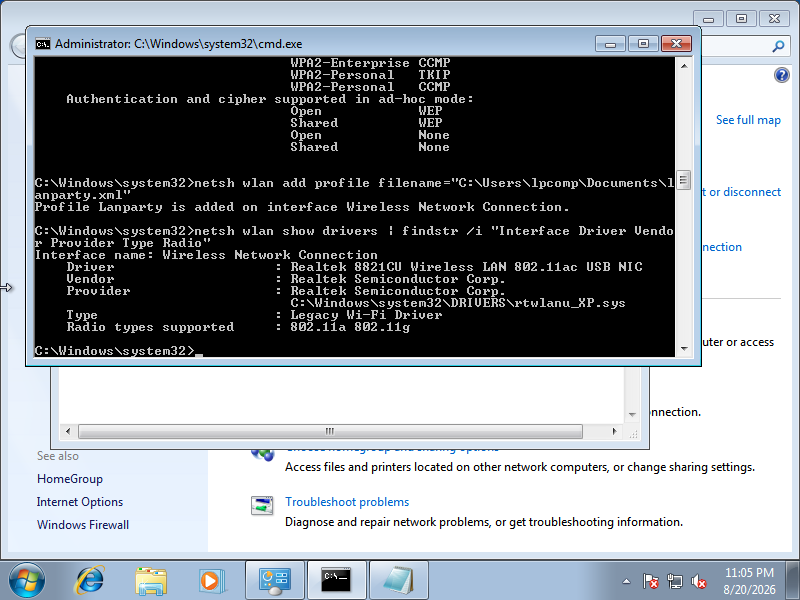800x600 pixels.
Task: Click the network status tray icon
Action: [x=674, y=581]
